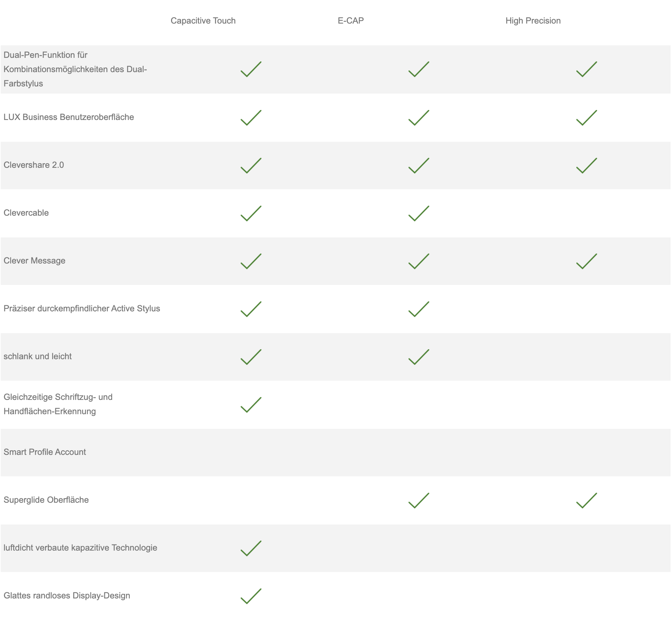The height and width of the screenshot is (622, 672).
Task: Select the Capacitive Touch column header
Action: (203, 21)
